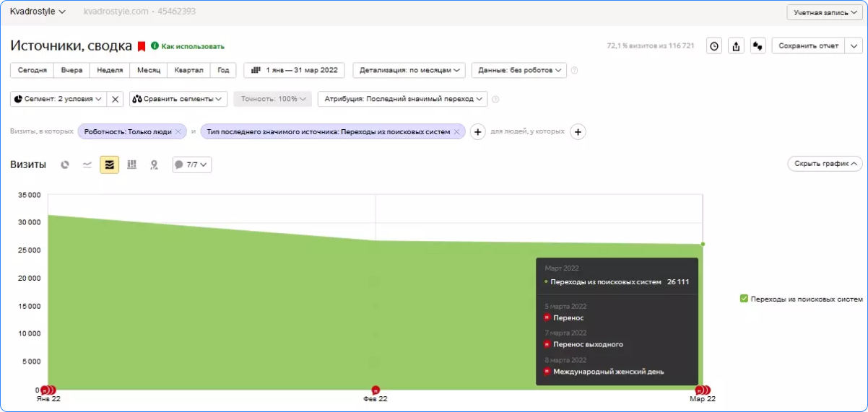Image resolution: width=868 pixels, height=412 pixels.
Task: Uncheck the 'Переходы из поисковых систем' legend checkbox
Action: [x=744, y=298]
